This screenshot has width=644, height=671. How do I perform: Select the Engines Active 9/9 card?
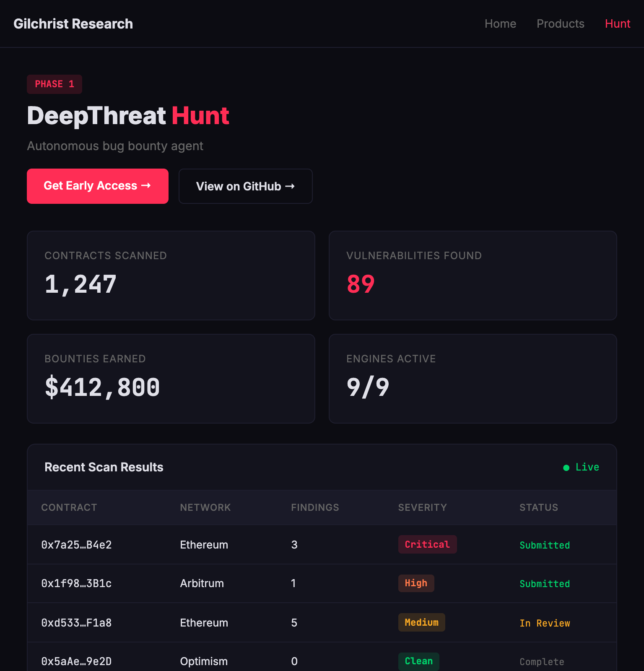tap(473, 379)
